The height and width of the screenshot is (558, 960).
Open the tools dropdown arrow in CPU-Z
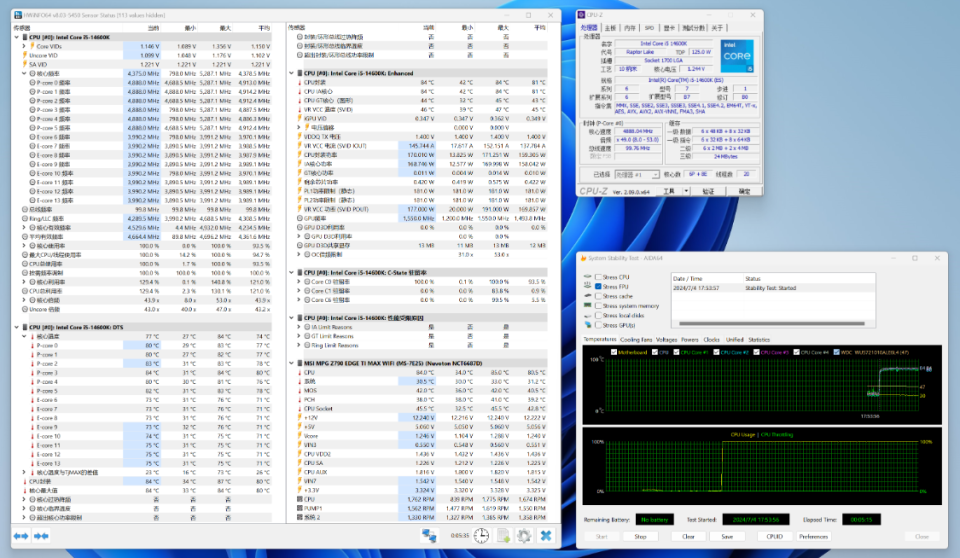pyautogui.click(x=686, y=192)
